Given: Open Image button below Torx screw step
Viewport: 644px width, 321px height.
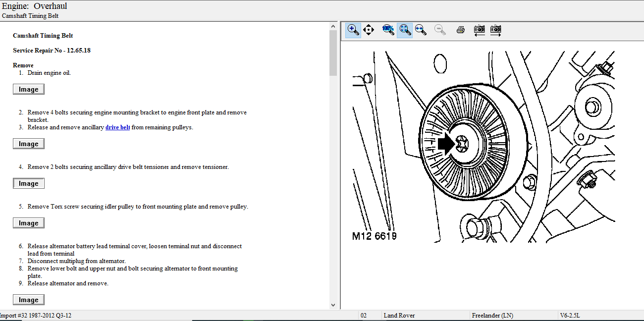Looking at the screenshot, I should pyautogui.click(x=29, y=223).
